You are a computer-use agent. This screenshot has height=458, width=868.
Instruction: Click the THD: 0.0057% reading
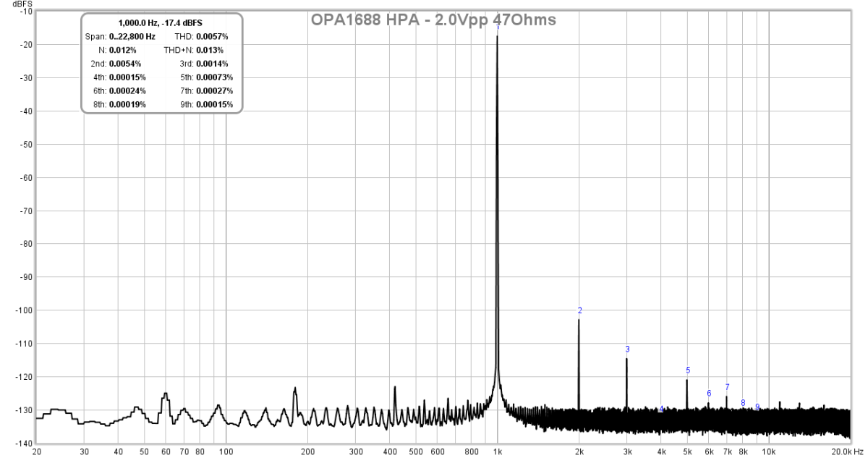click(x=202, y=36)
